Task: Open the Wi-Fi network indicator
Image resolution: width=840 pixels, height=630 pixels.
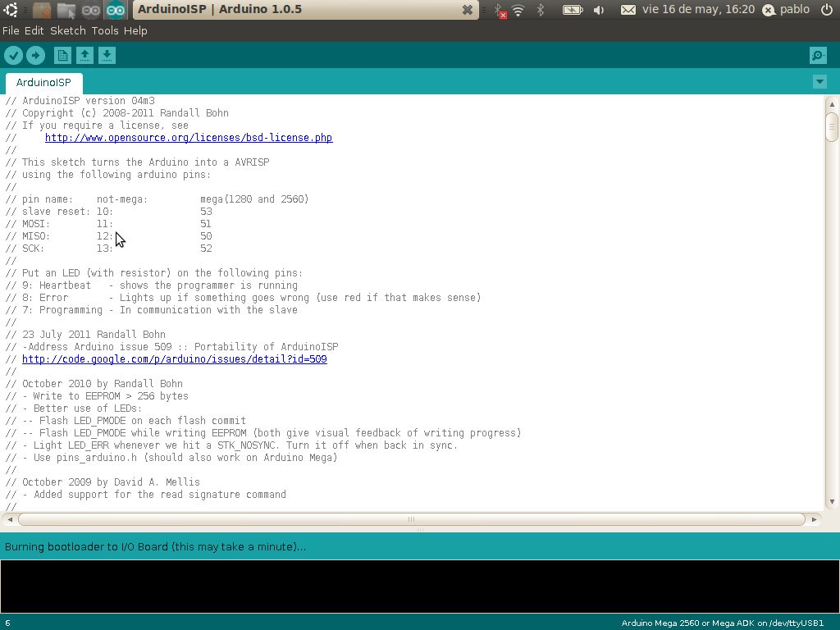Action: [x=518, y=10]
